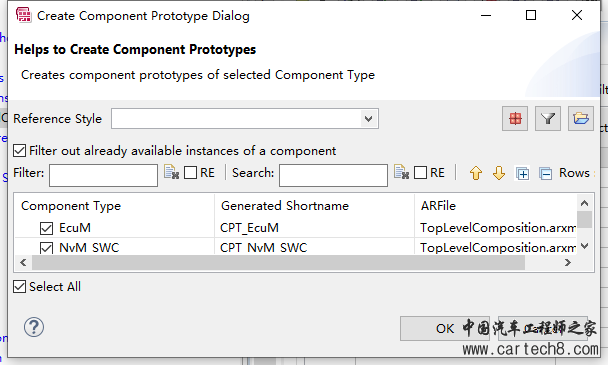Screen dimensions: 608x365
Task: Jump to previous match with up arrow
Action: [475, 173]
